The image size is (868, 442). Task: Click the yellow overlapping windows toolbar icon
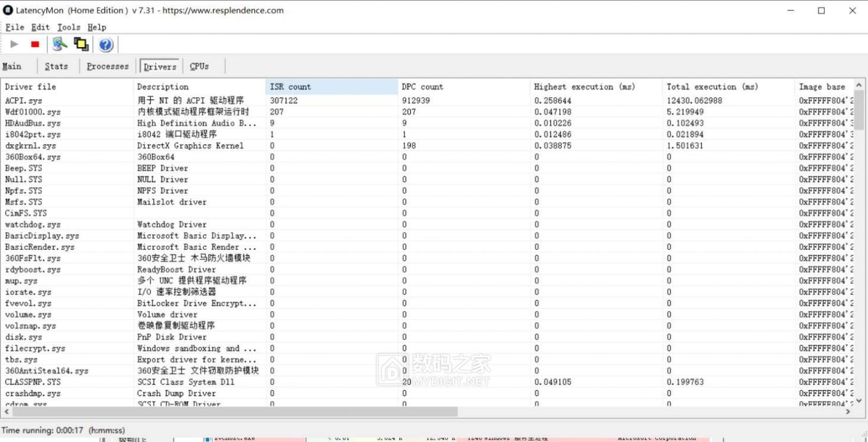point(81,44)
